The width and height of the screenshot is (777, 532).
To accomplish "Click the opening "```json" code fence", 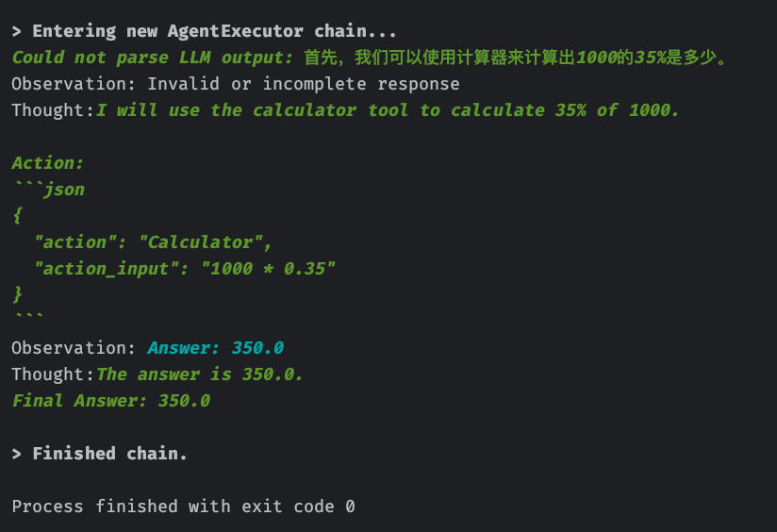I will [48, 190].
